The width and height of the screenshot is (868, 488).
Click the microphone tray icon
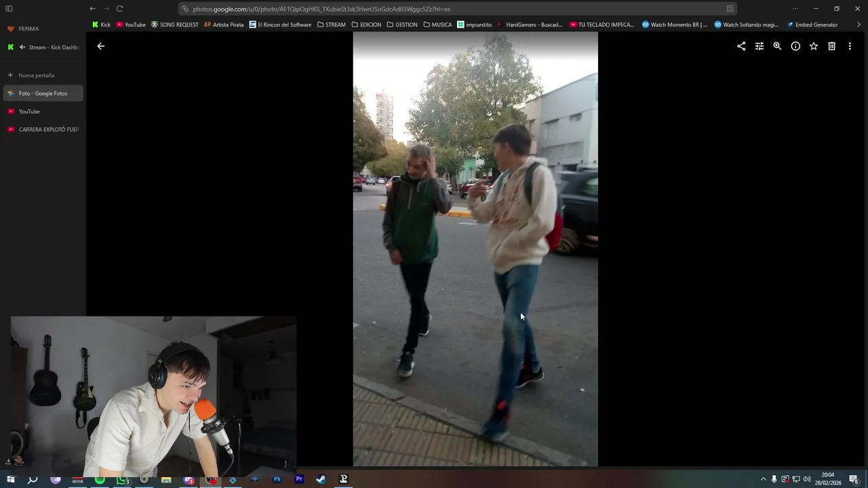click(774, 479)
